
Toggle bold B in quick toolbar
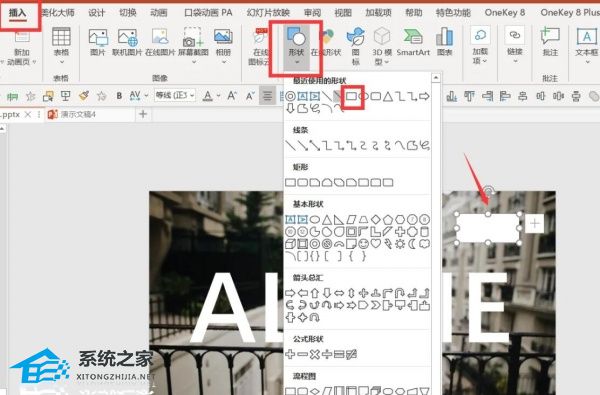[119, 96]
